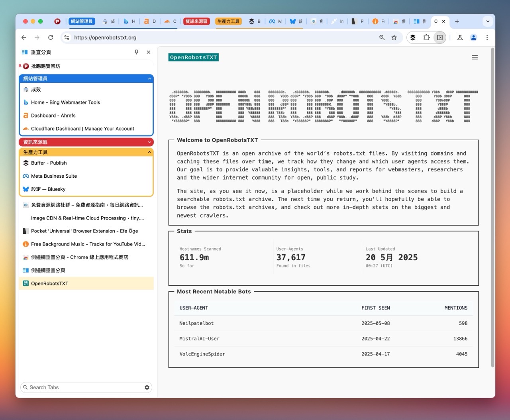Screen dimensions: 510x420
Task: Open Free Background Music entry in side panel
Action: coord(86,244)
